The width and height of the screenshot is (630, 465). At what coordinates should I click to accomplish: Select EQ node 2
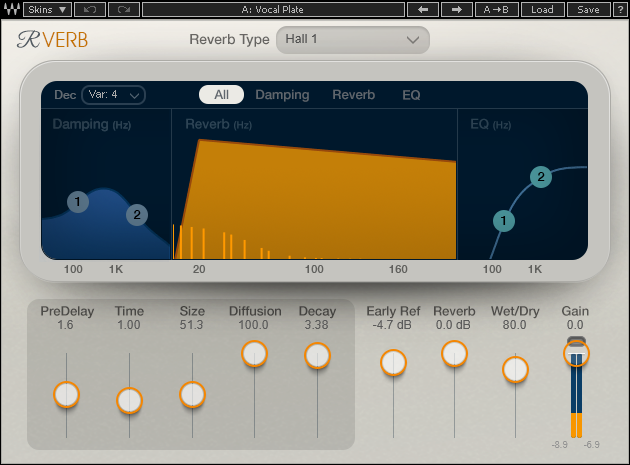pos(541,177)
